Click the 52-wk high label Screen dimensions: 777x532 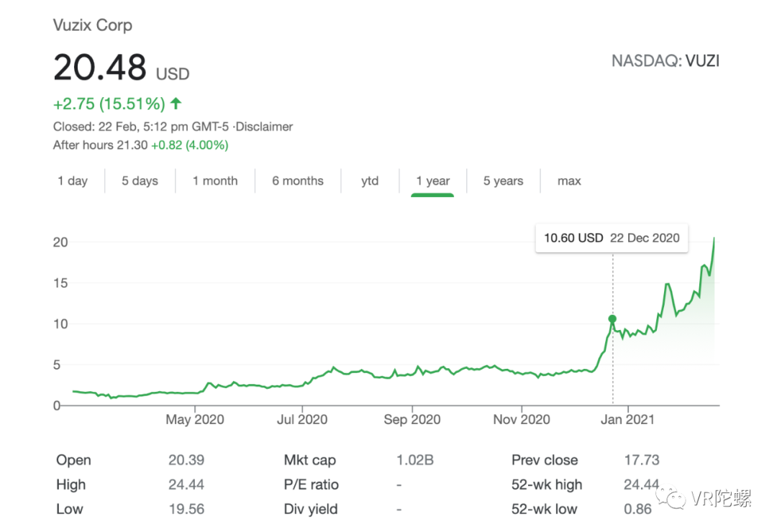click(x=547, y=485)
